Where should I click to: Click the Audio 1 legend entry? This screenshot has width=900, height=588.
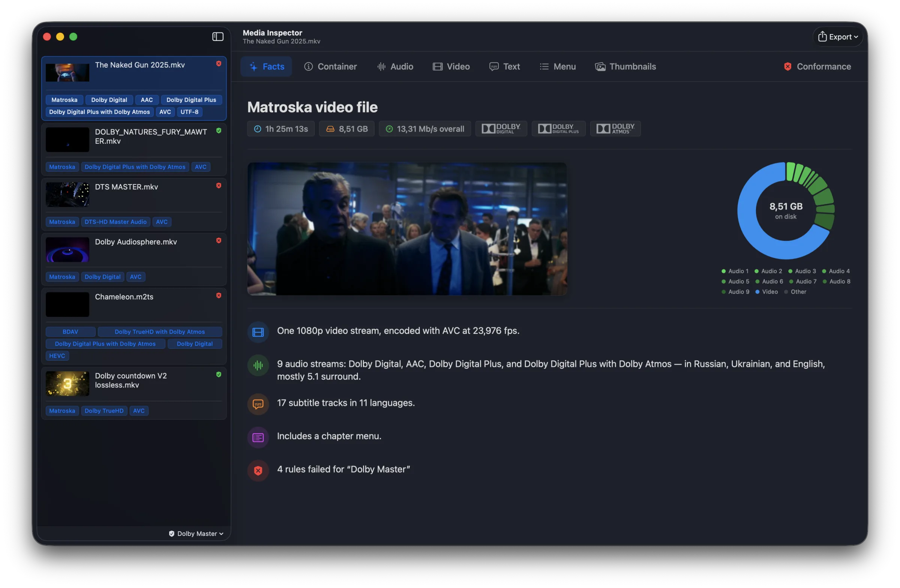click(x=734, y=271)
